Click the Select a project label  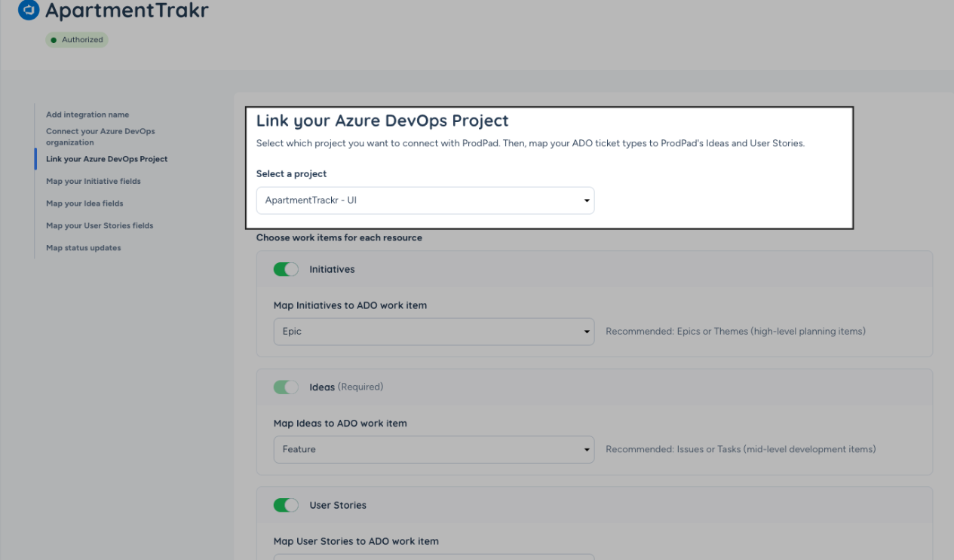coord(291,174)
